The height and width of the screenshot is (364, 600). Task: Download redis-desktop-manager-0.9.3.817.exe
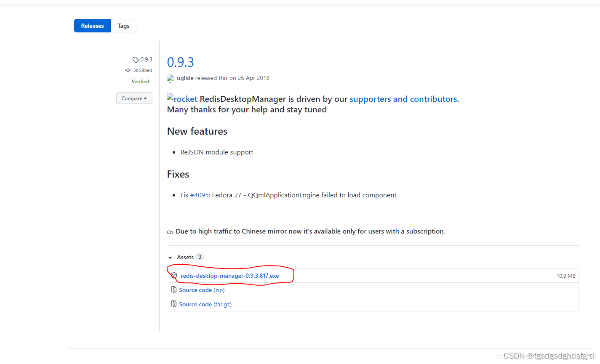point(230,276)
